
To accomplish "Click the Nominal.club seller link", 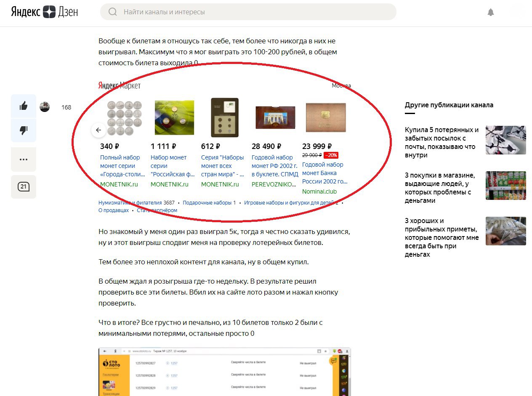I will (x=319, y=191).
